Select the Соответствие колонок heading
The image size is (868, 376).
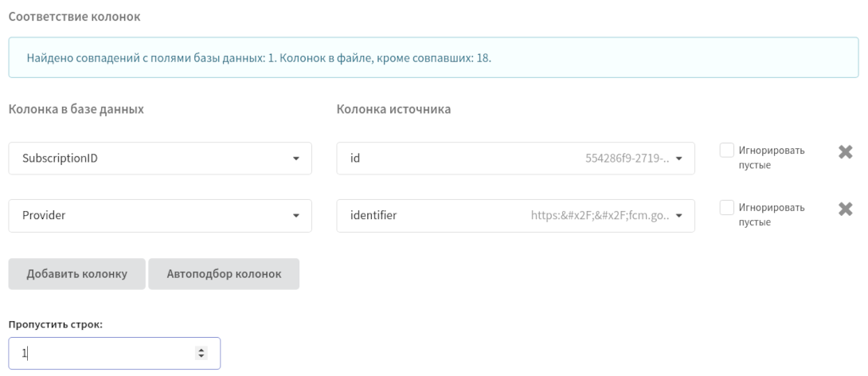[75, 17]
